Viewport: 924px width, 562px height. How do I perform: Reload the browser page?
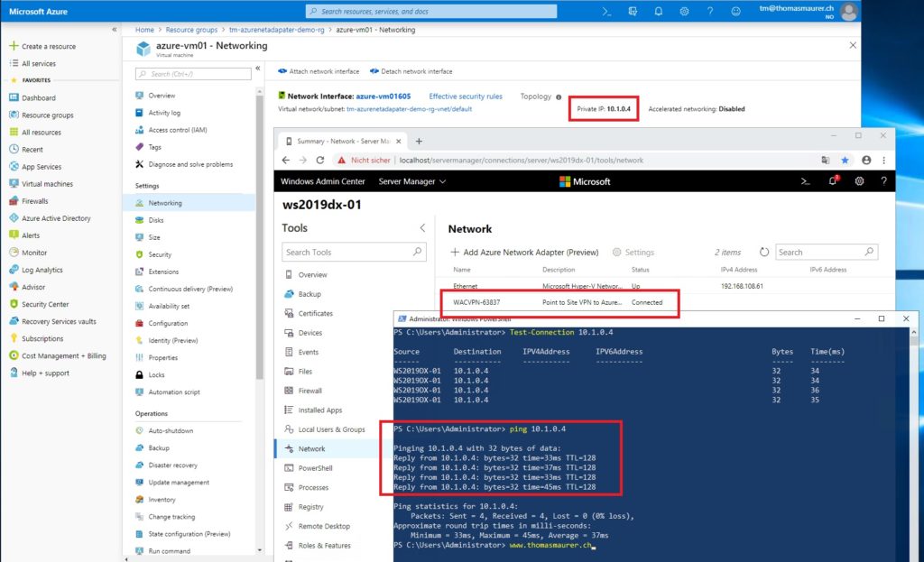(x=320, y=161)
